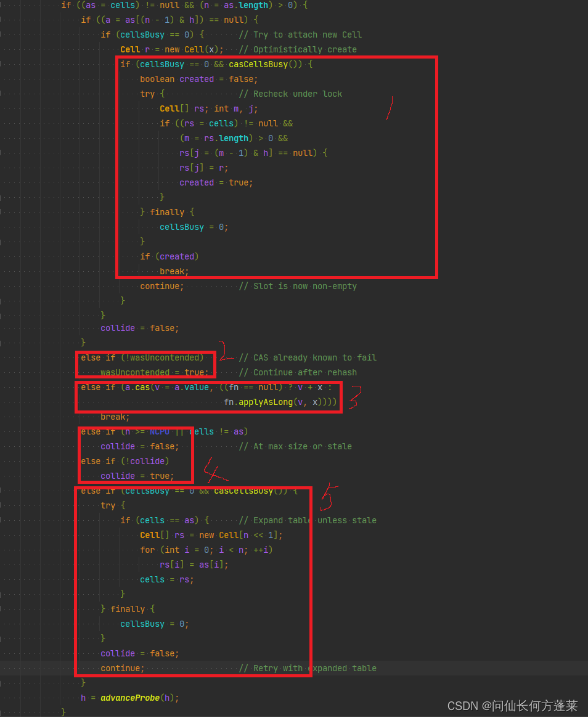This screenshot has height=718, width=588.
Task: Click the line 'Cell[] rs = new Cell[n << 1];'
Action: (211, 536)
